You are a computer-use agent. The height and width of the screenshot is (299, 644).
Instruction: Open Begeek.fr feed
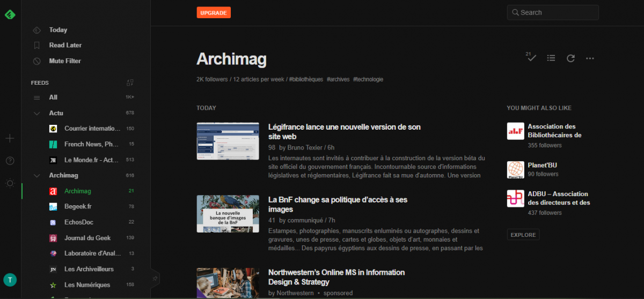(78, 206)
